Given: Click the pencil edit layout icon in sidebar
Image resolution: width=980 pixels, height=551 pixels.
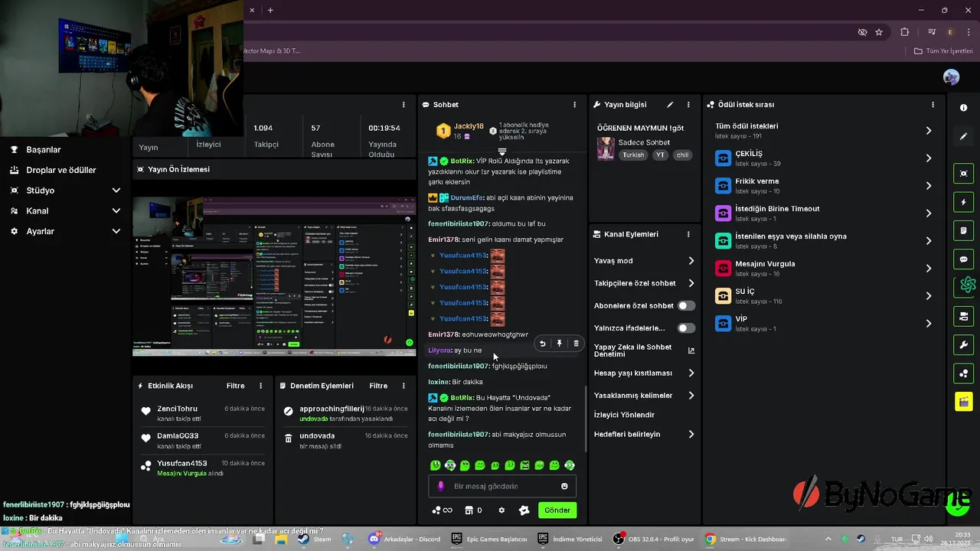Looking at the screenshot, I should pyautogui.click(x=963, y=136).
